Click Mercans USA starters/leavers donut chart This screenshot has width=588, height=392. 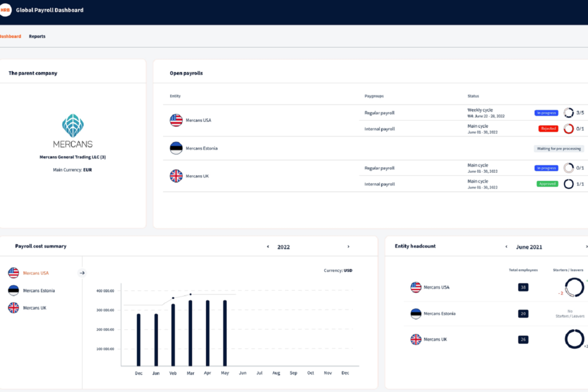[574, 287]
